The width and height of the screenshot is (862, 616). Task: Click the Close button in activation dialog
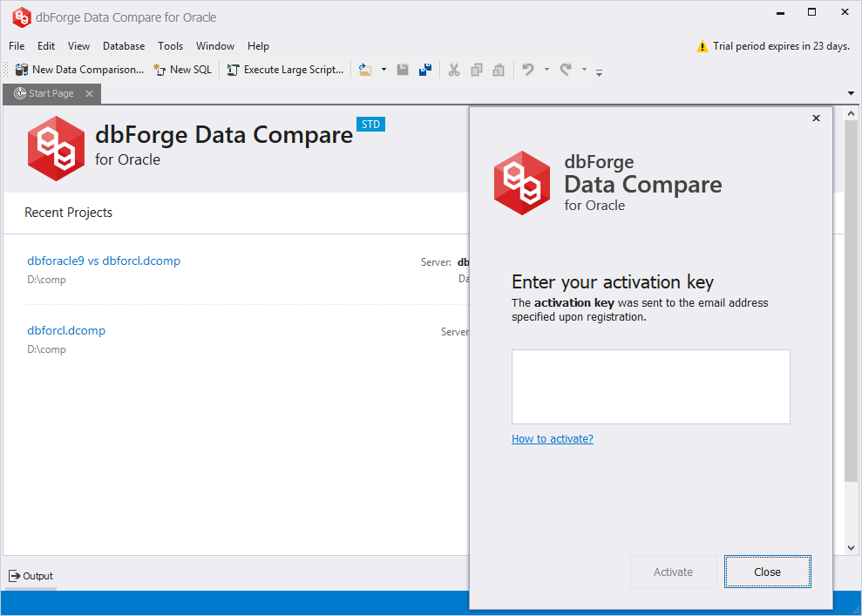(x=768, y=572)
